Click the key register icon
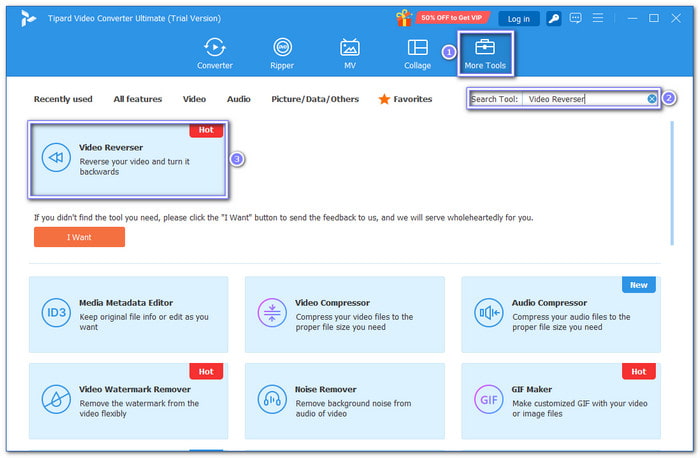The image size is (700, 458). click(554, 18)
